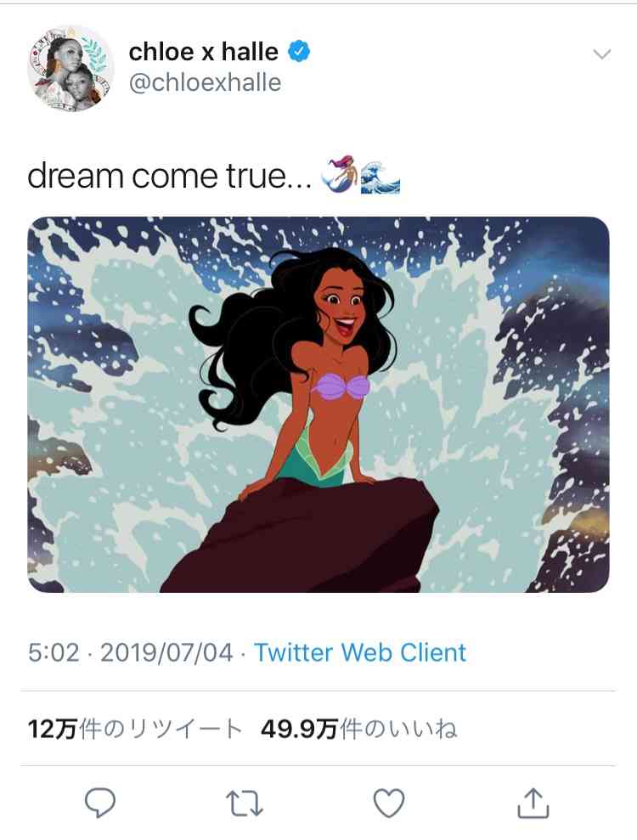Tap the wave emoji in tweet
The width and height of the screenshot is (637, 840).
point(380,178)
